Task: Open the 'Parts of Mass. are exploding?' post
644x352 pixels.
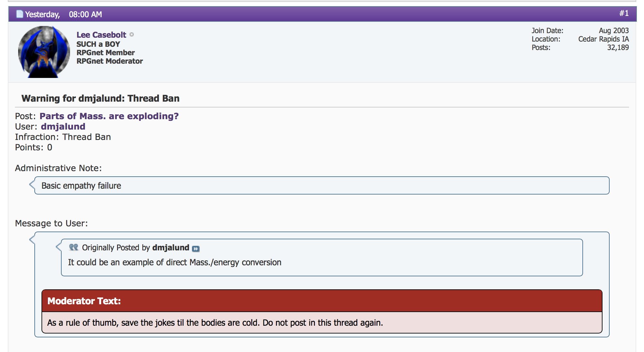Action: click(x=109, y=116)
